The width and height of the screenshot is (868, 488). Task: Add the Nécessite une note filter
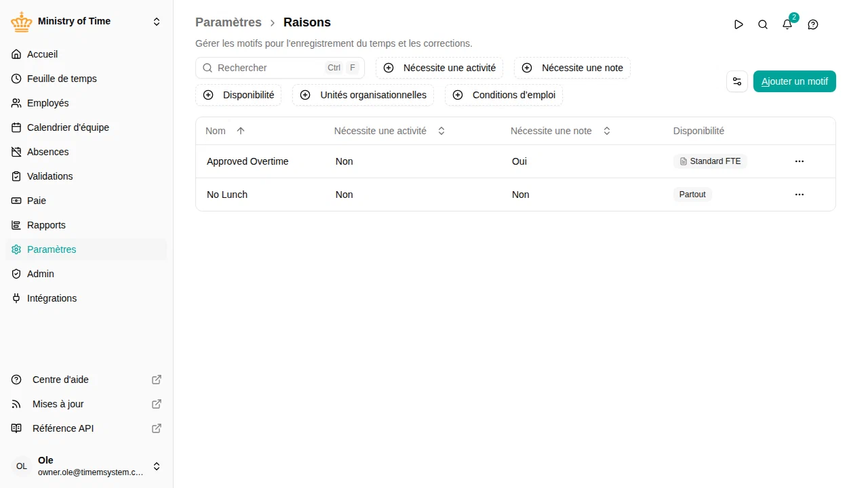572,68
